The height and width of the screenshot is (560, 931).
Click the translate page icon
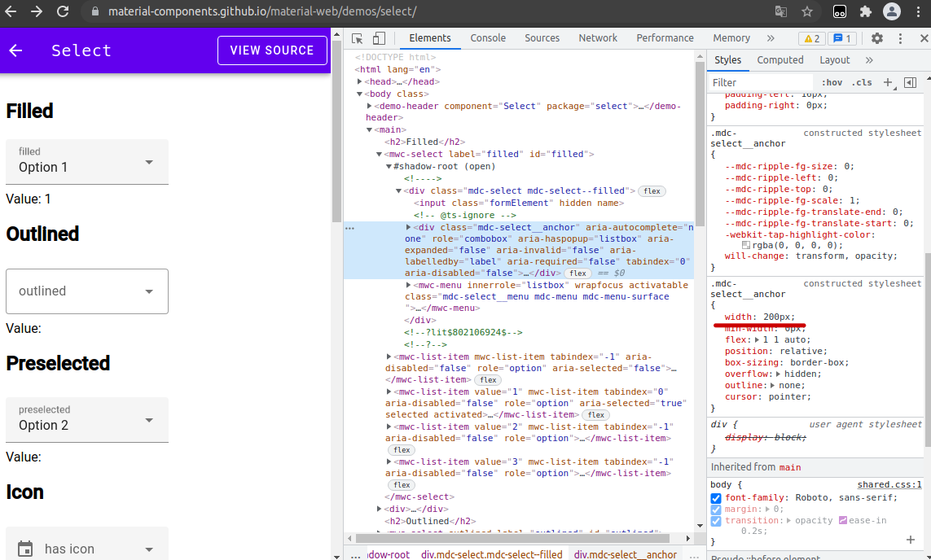click(781, 11)
